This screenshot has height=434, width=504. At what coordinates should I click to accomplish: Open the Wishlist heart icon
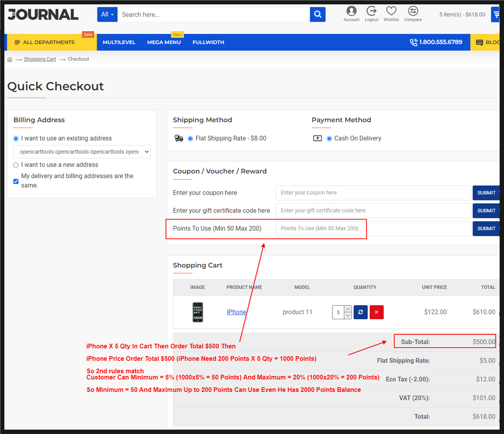pos(391,11)
